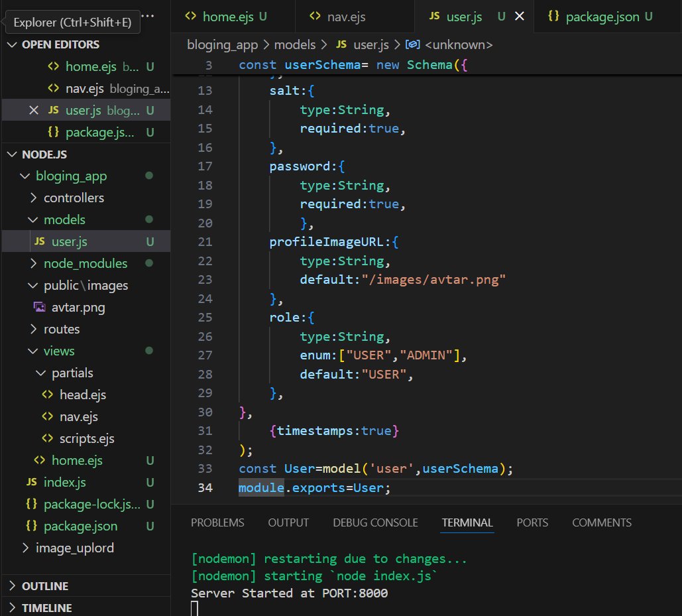Open package.json from Open Editors list

coord(86,132)
